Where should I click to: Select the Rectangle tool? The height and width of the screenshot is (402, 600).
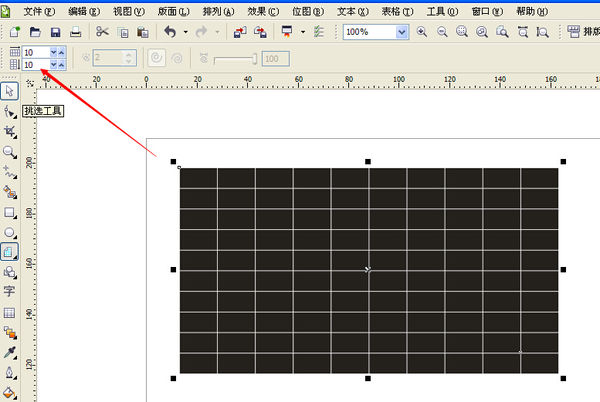(10, 212)
